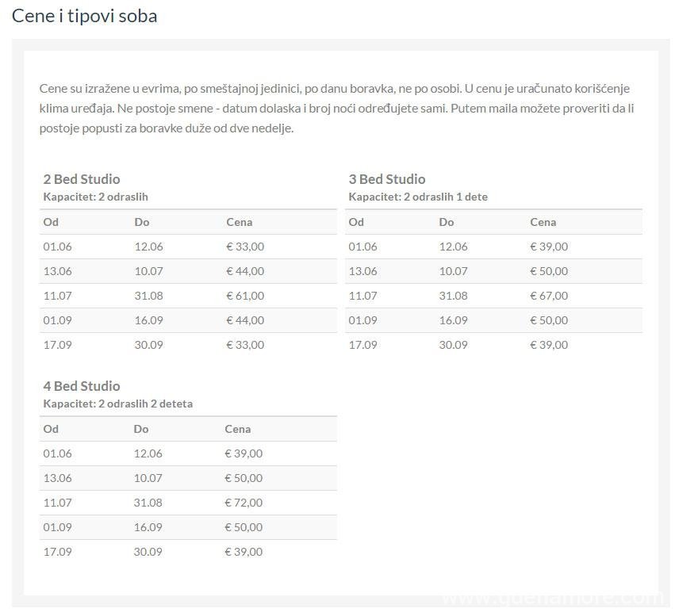Click the 'Cene i tipovi soba' heading

[84, 17]
